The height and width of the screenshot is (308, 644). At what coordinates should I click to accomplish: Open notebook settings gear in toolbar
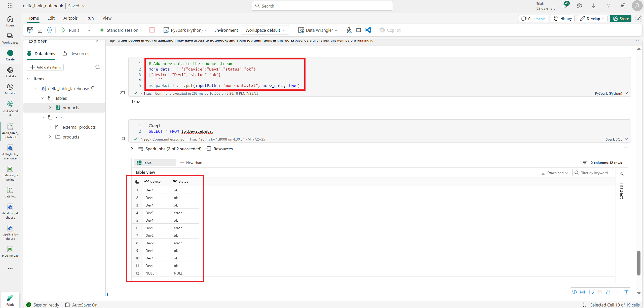click(x=50, y=30)
